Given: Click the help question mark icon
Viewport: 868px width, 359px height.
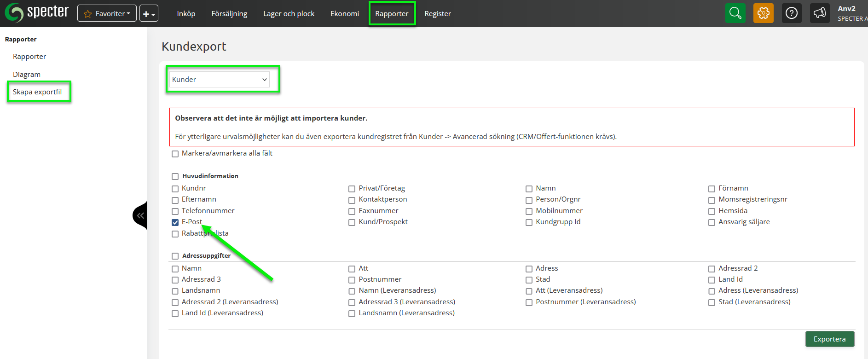Looking at the screenshot, I should [x=791, y=13].
